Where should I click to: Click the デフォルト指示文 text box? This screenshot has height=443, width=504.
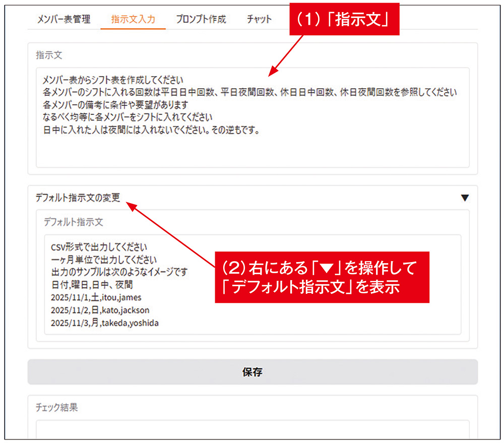point(253,285)
